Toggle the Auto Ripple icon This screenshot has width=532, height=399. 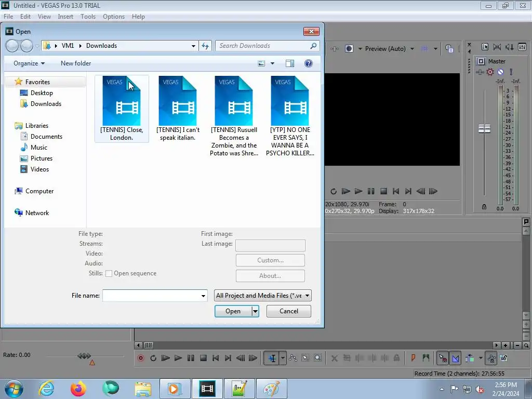470,358
